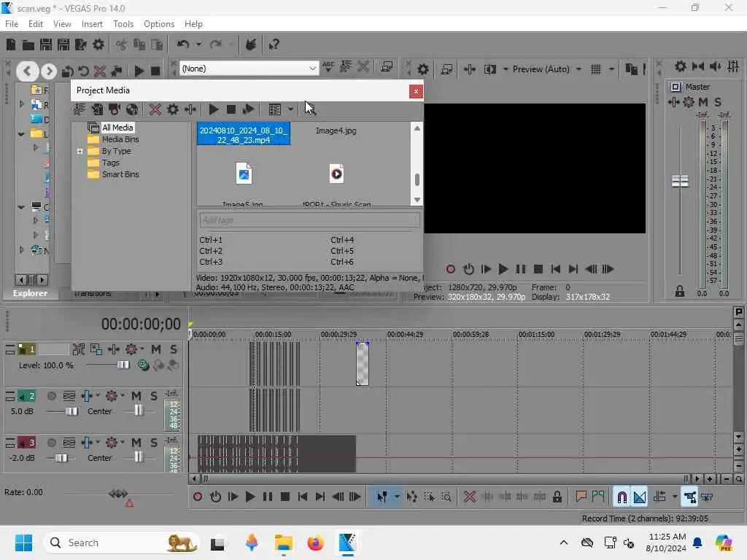The width and height of the screenshot is (747, 560).
Task: Toggle Auto Preview in Project Media toolbar
Action: click(248, 109)
